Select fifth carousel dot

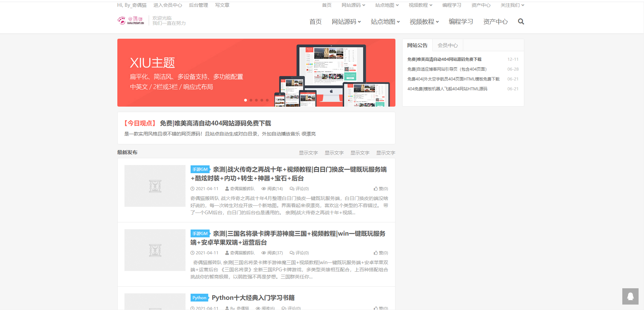click(x=267, y=100)
